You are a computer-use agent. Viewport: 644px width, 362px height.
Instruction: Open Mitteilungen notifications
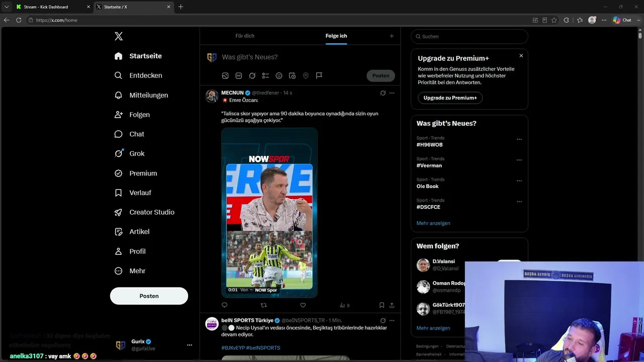[x=141, y=95]
